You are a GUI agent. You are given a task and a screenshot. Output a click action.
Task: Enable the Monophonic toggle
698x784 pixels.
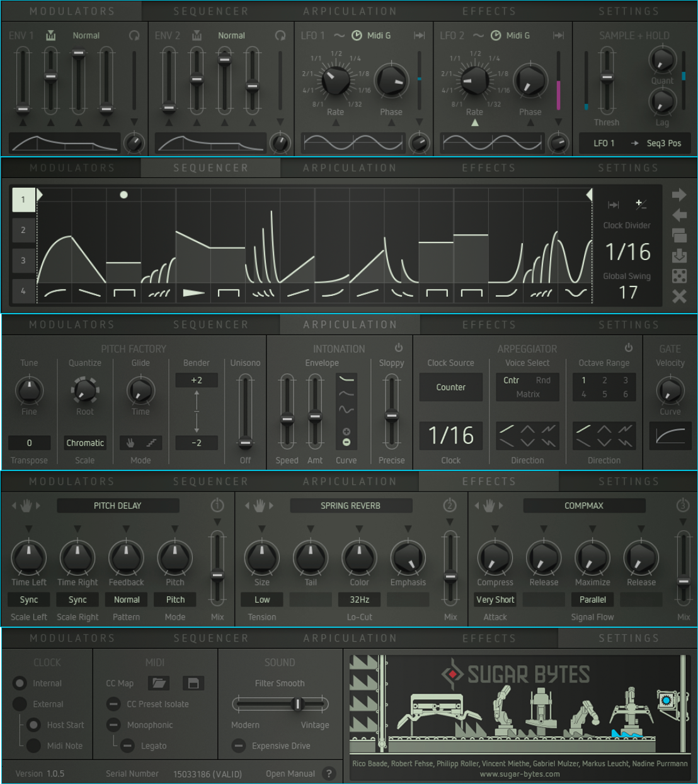[113, 725]
